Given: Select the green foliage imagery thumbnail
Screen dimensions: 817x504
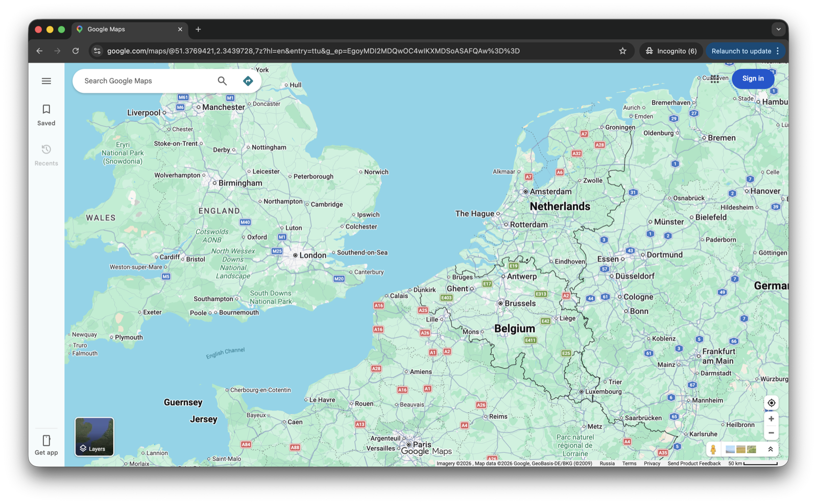Looking at the screenshot, I should point(751,449).
